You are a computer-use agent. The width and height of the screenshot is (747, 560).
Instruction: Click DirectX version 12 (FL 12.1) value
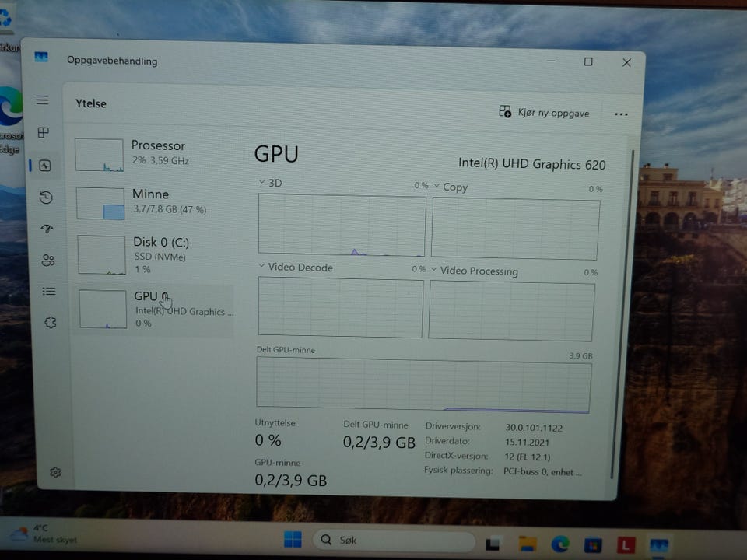[x=527, y=457]
